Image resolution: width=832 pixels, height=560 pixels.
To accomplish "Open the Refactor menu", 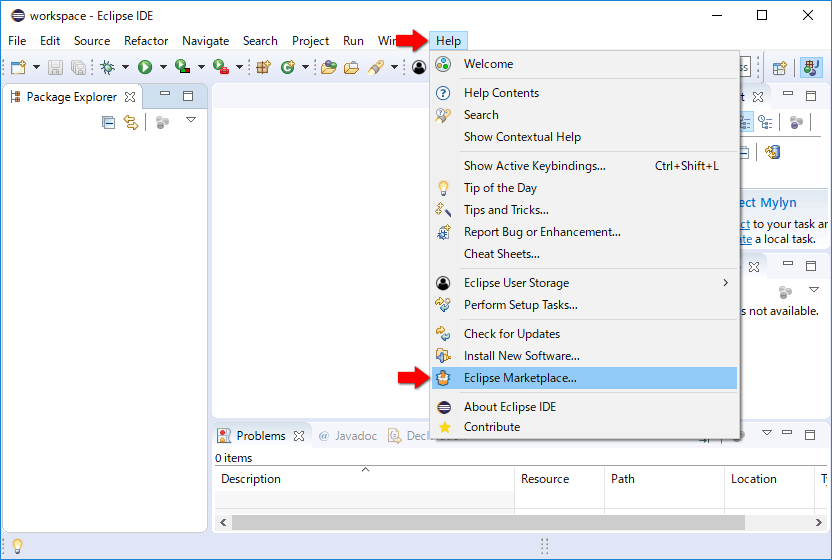I will [x=146, y=41].
